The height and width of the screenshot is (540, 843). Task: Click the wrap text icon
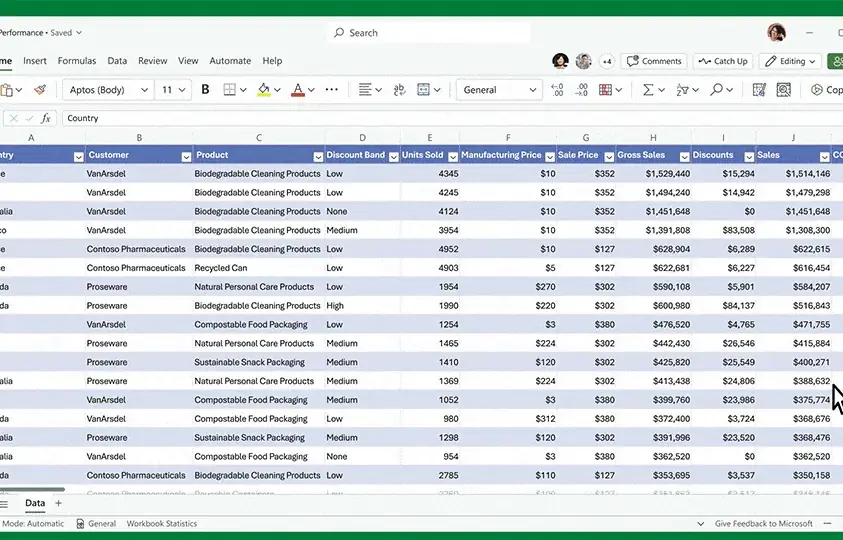[399, 90]
